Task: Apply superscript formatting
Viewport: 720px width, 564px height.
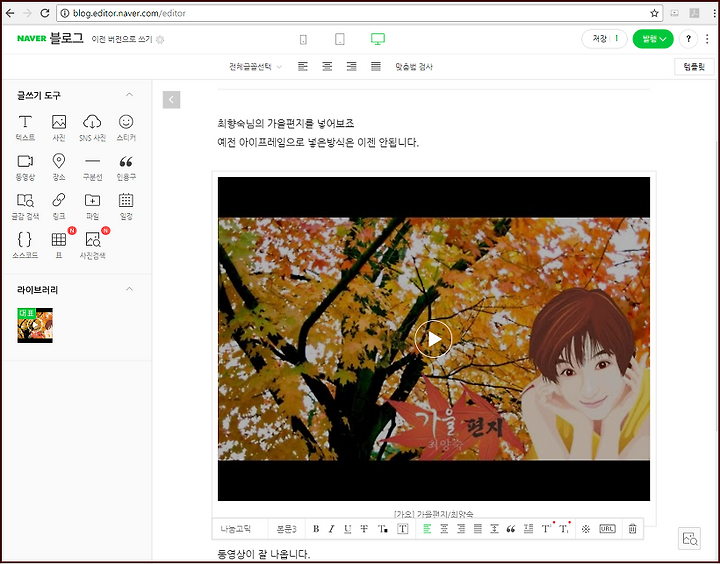Action: coord(546,529)
